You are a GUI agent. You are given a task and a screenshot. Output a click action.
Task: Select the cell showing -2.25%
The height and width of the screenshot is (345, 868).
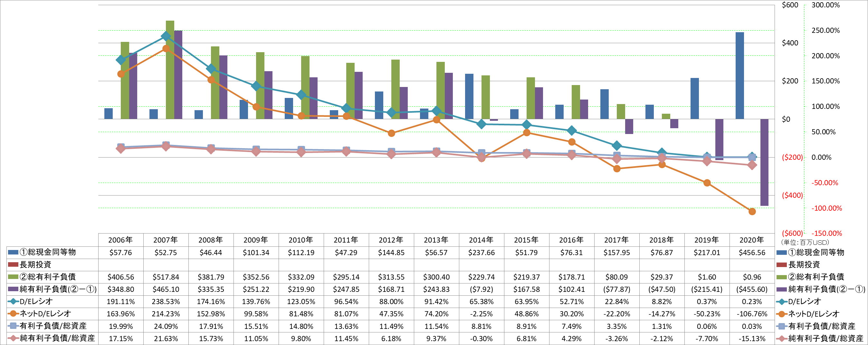click(x=482, y=314)
